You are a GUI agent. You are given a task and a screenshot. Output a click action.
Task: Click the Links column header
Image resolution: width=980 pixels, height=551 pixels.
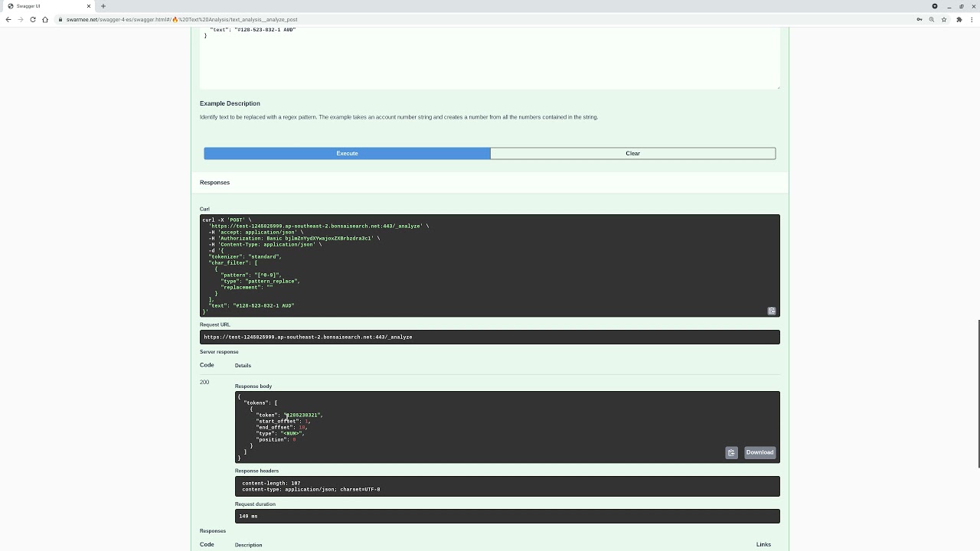[763, 544]
